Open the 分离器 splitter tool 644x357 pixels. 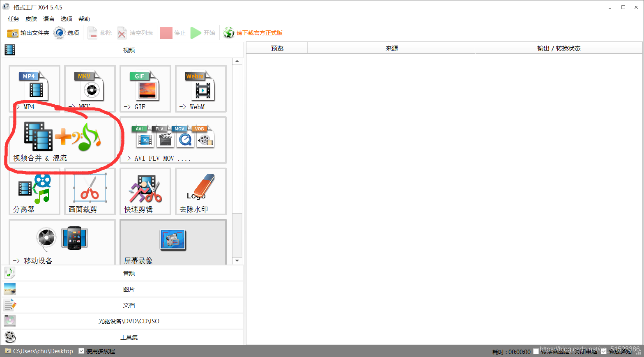click(x=34, y=191)
